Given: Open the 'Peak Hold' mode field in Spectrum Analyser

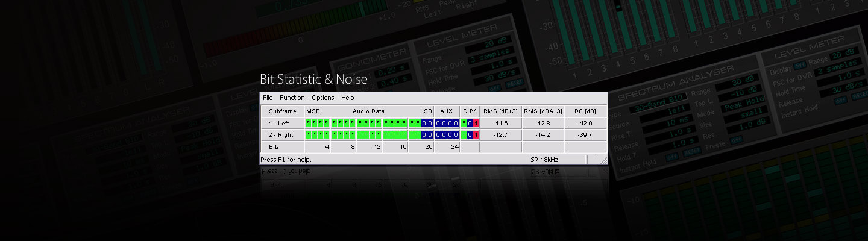Looking at the screenshot, I should 744,105.
